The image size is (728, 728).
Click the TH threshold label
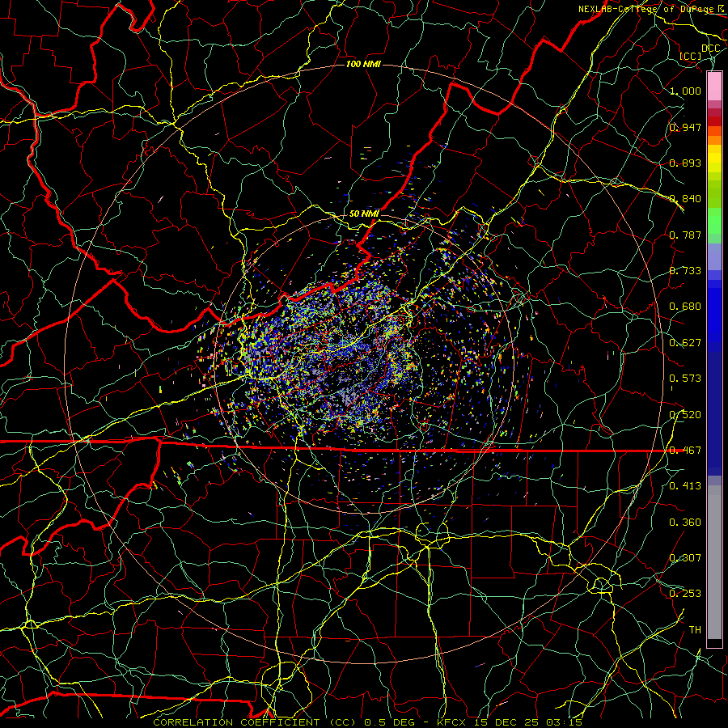(695, 630)
